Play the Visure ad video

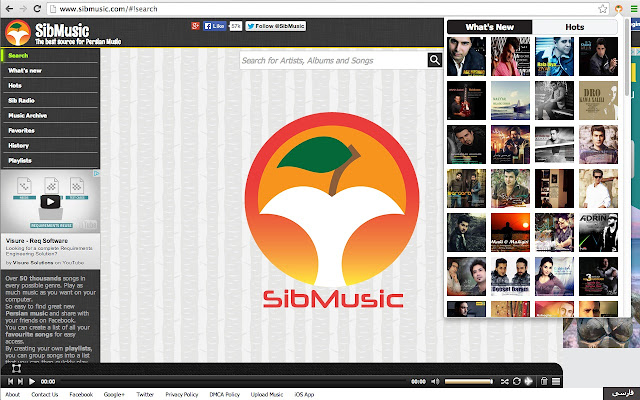pyautogui.click(x=50, y=202)
